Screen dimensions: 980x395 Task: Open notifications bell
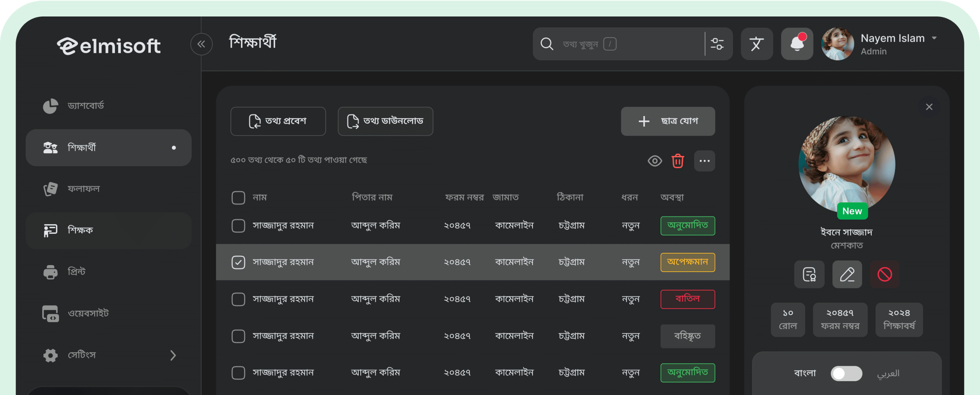[x=797, y=44]
